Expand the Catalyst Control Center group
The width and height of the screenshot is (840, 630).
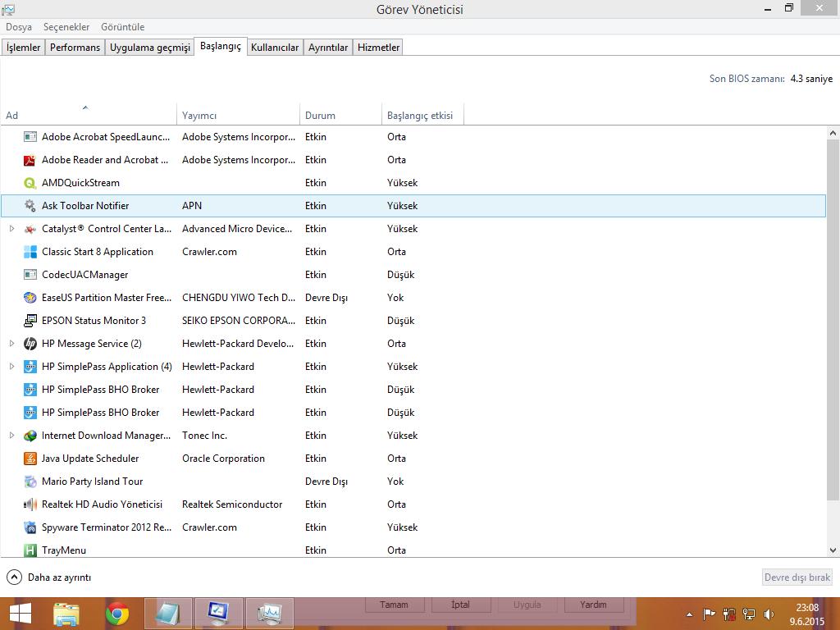(x=11, y=229)
